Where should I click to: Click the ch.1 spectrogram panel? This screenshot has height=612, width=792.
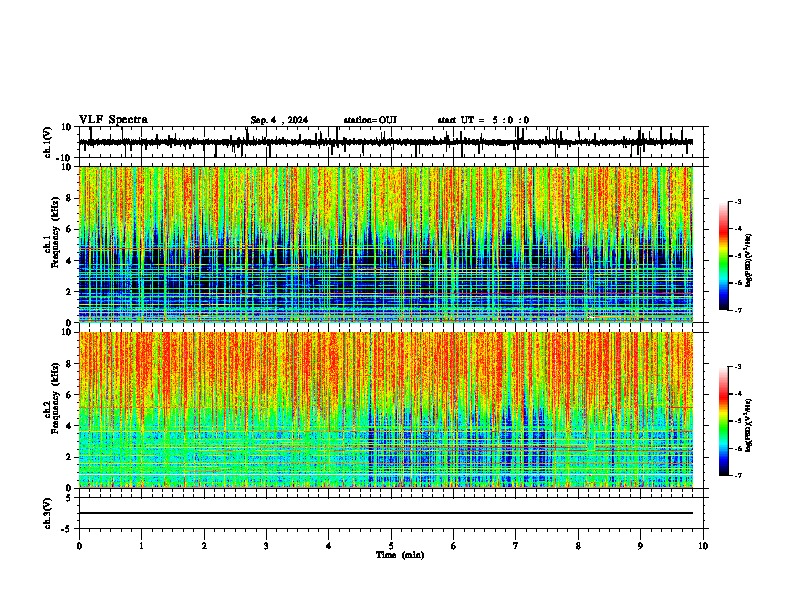click(x=385, y=244)
